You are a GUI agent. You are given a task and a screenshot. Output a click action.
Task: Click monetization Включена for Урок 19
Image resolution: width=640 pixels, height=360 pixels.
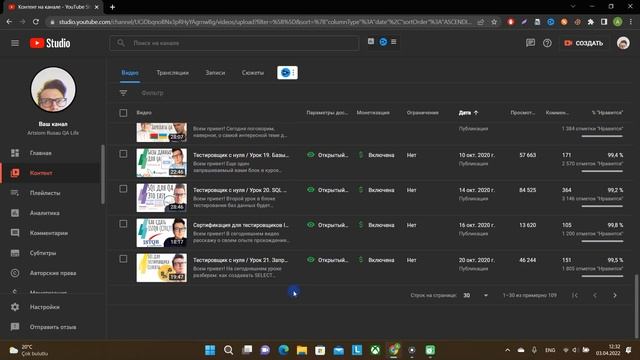click(376, 155)
